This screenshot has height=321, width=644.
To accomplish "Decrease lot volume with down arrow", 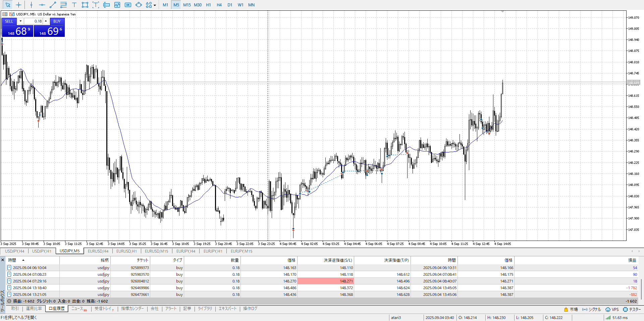I will tap(20, 21).
